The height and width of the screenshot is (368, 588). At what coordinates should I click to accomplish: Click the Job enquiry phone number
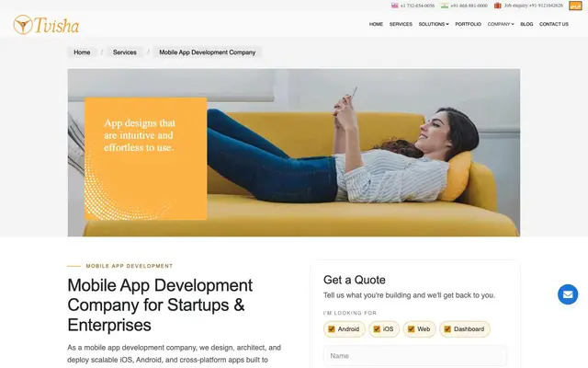533,6
